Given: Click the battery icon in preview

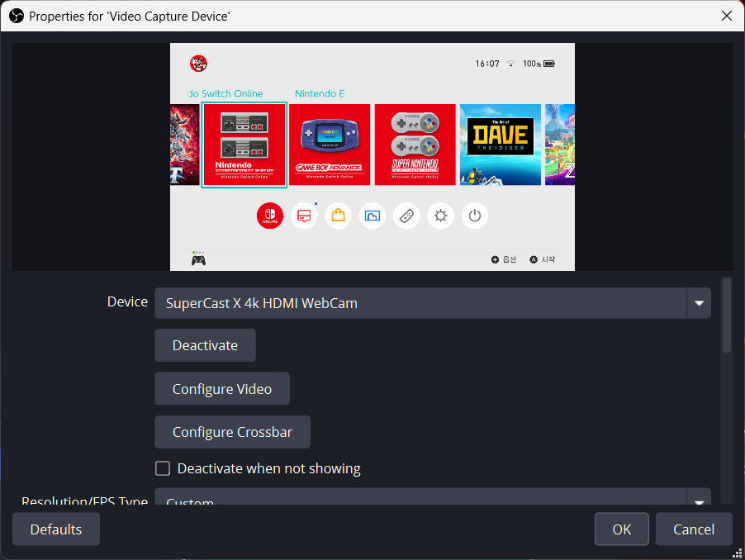Looking at the screenshot, I should coord(549,64).
